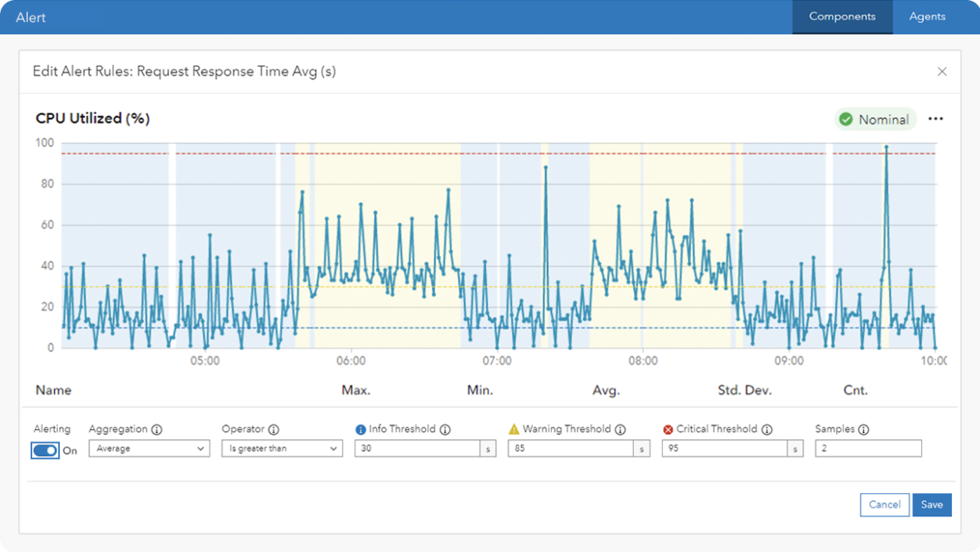Viewport: 980px width, 552px height.
Task: Click the info icon next to Operator
Action: (273, 430)
